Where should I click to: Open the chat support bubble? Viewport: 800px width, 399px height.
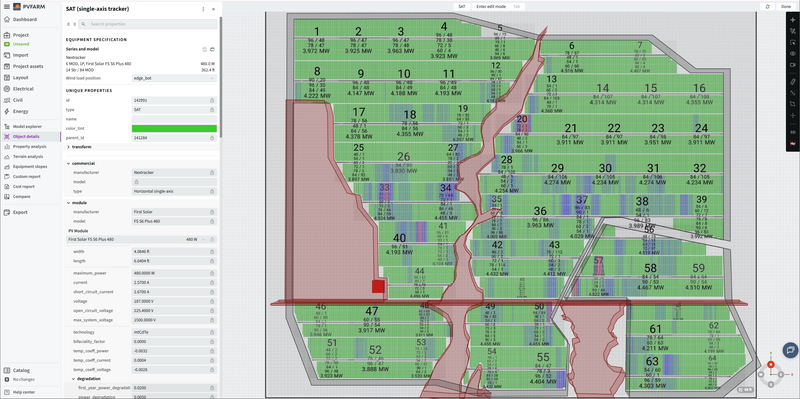pos(790,351)
